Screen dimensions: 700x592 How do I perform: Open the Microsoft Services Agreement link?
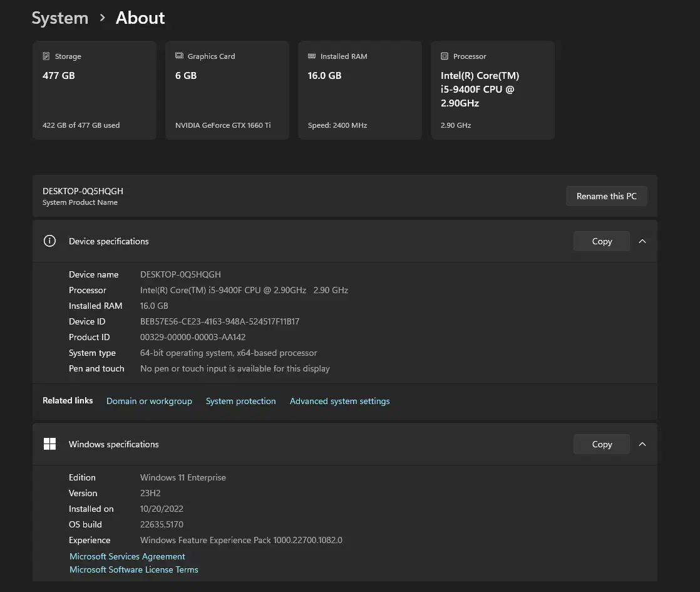pyautogui.click(x=127, y=556)
